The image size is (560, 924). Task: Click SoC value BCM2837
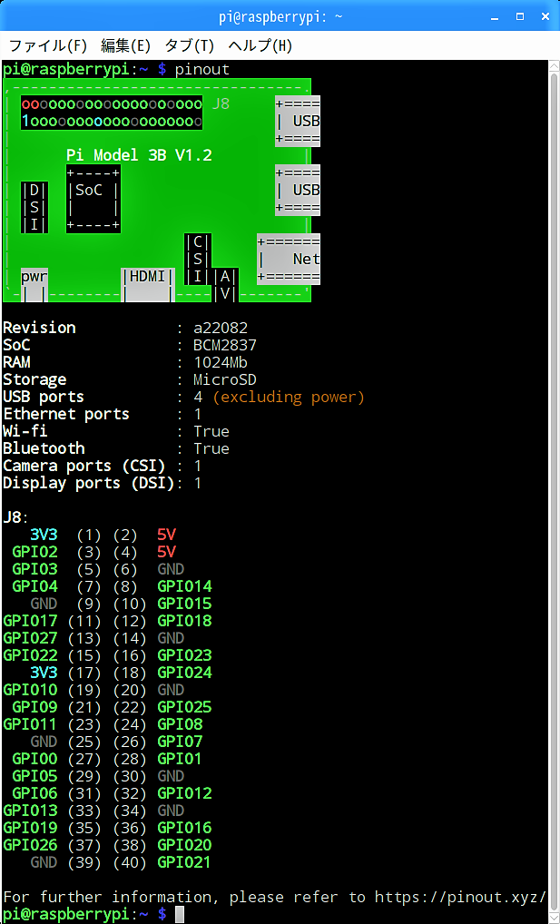point(225,345)
